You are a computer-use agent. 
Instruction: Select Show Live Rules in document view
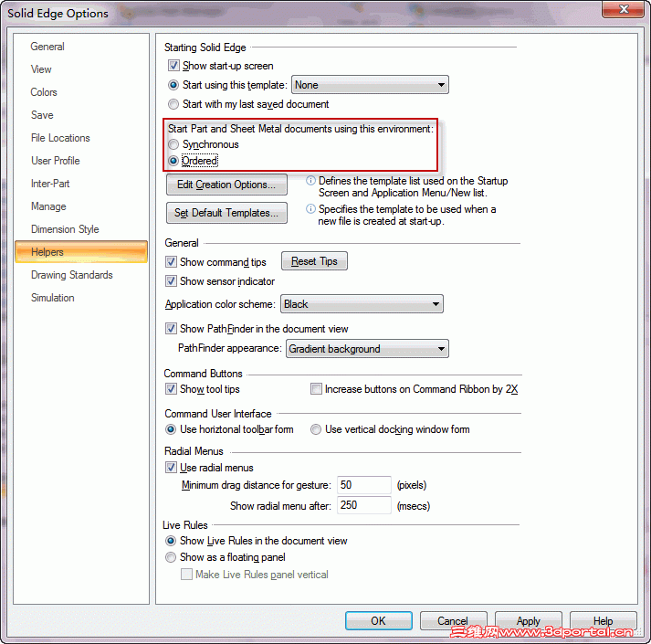click(x=171, y=541)
